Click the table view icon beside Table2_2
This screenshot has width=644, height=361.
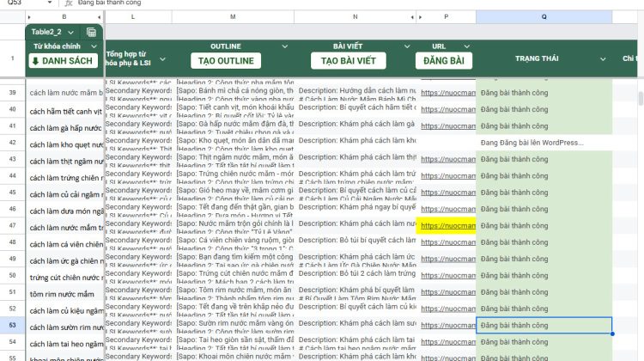click(x=91, y=32)
